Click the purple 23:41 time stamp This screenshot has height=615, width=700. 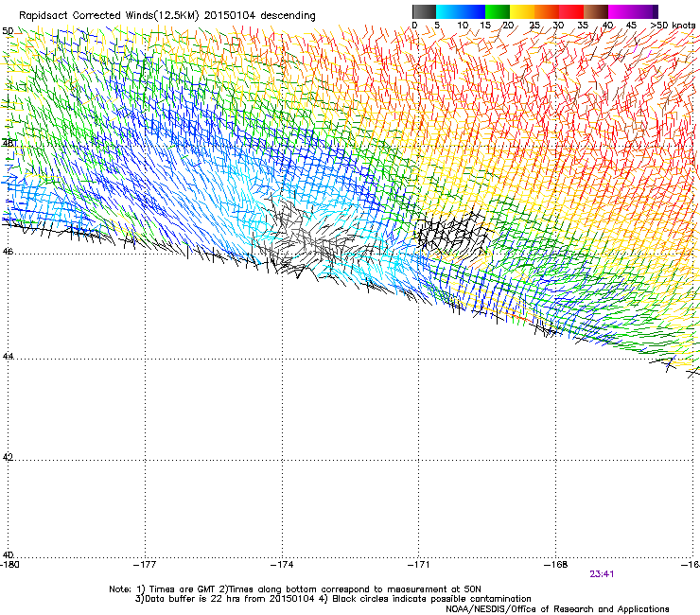point(602,574)
